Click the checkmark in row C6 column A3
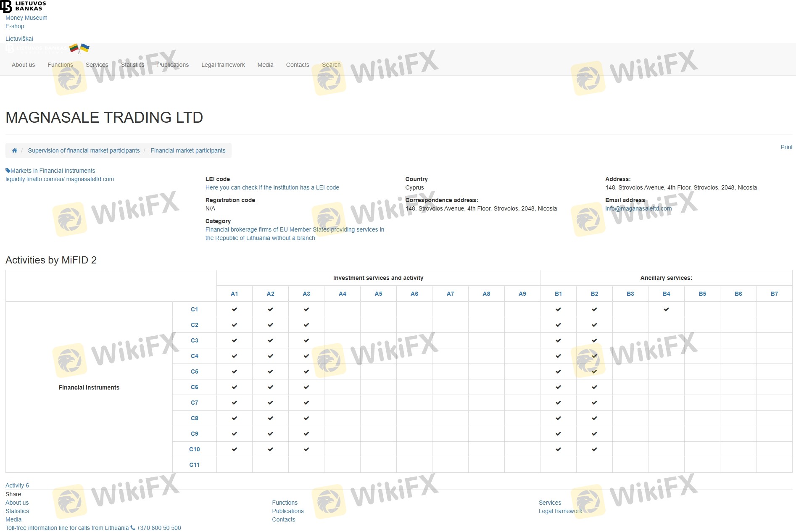The image size is (796, 532). (x=306, y=387)
